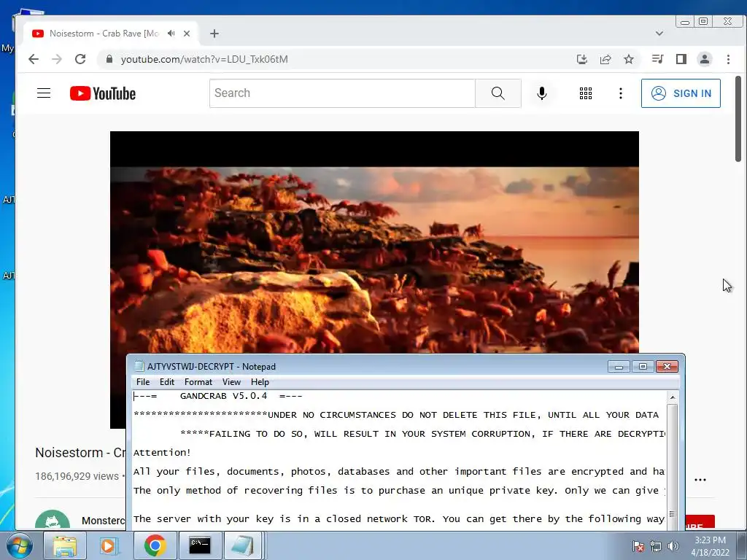Open the YouTube apps grid icon
This screenshot has height=560, width=747.
(x=586, y=93)
